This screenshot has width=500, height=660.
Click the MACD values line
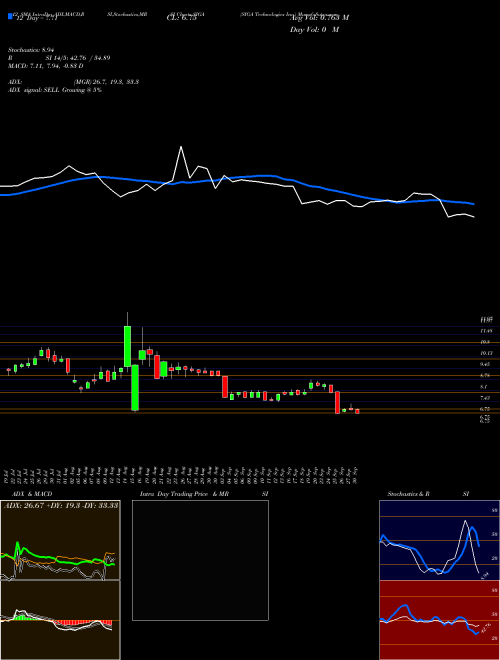click(45, 66)
